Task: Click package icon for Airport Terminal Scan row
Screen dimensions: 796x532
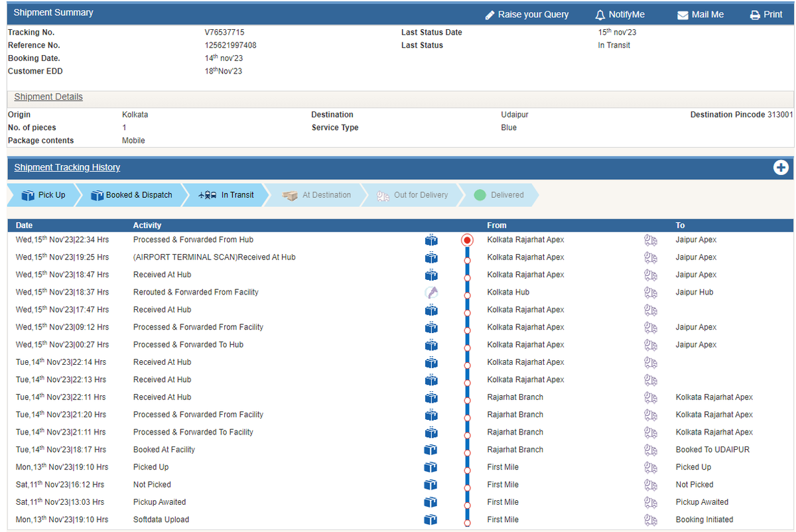Action: (x=431, y=257)
